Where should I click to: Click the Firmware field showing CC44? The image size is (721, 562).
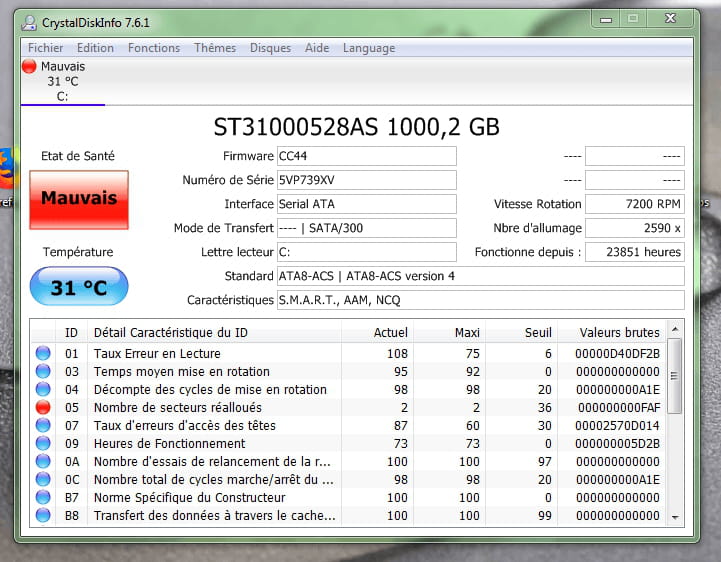pos(366,156)
